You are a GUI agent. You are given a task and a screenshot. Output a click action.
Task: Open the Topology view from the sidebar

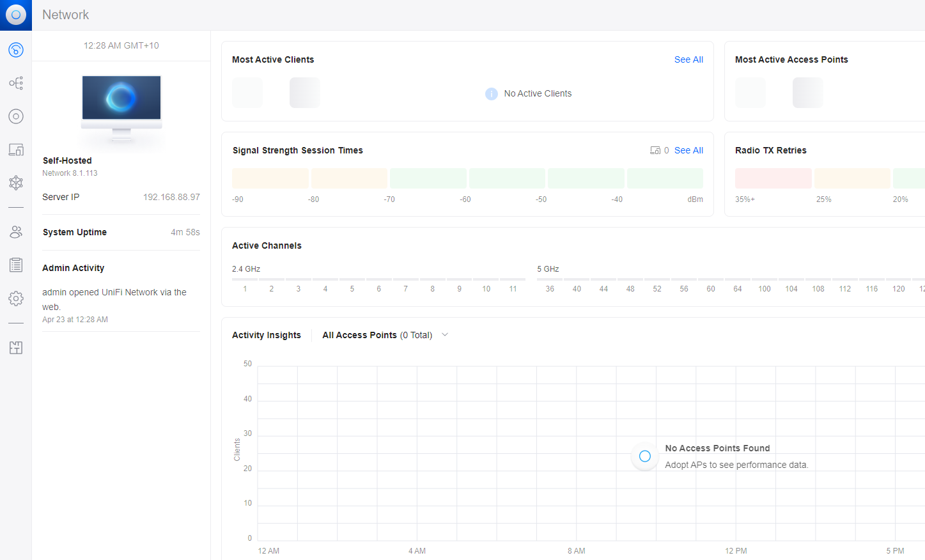point(16,83)
